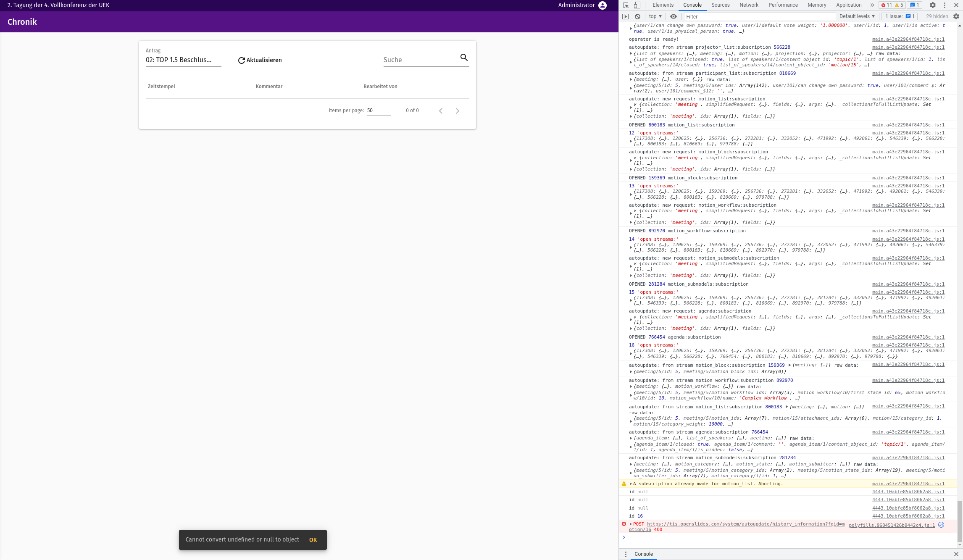The image size is (963, 560).
Task: Open console settings gear beside 29 hidden
Action: coord(956,16)
